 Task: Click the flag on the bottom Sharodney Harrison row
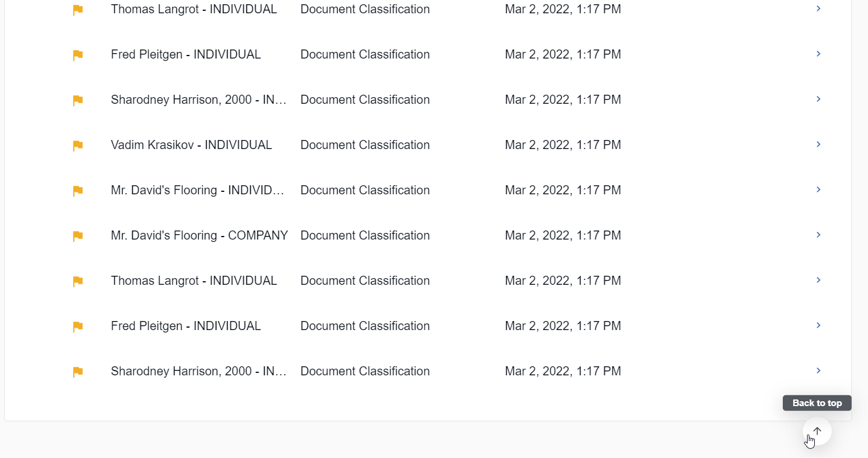coord(78,372)
